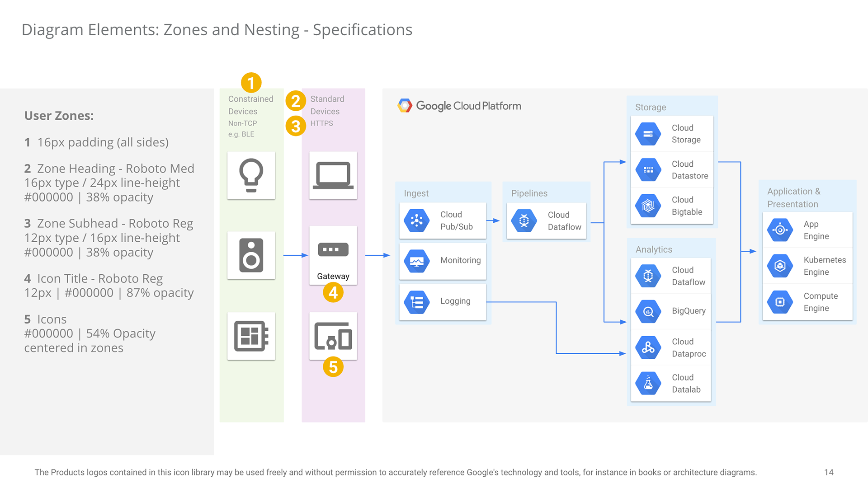Click the laptop device icon
Image resolution: width=868 pixels, height=488 pixels.
point(333,175)
